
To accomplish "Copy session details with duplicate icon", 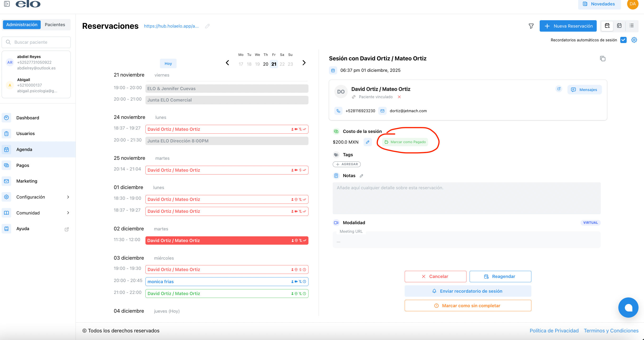I will (x=602, y=58).
